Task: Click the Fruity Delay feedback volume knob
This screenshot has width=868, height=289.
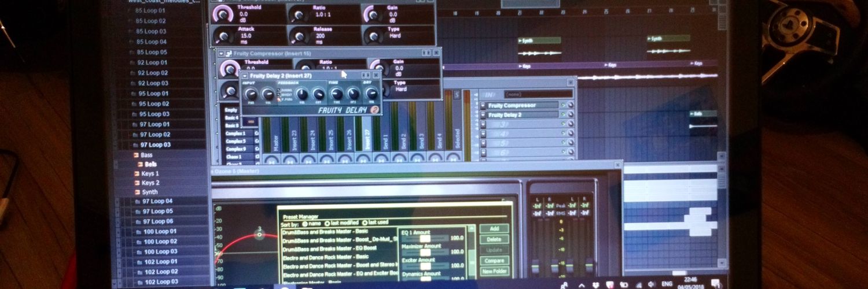Action: coord(302,94)
